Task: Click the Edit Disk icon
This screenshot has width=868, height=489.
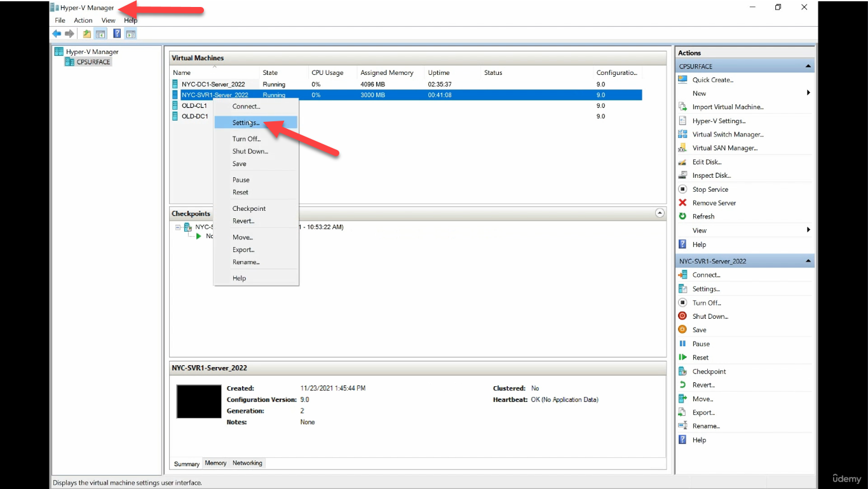Action: point(682,162)
